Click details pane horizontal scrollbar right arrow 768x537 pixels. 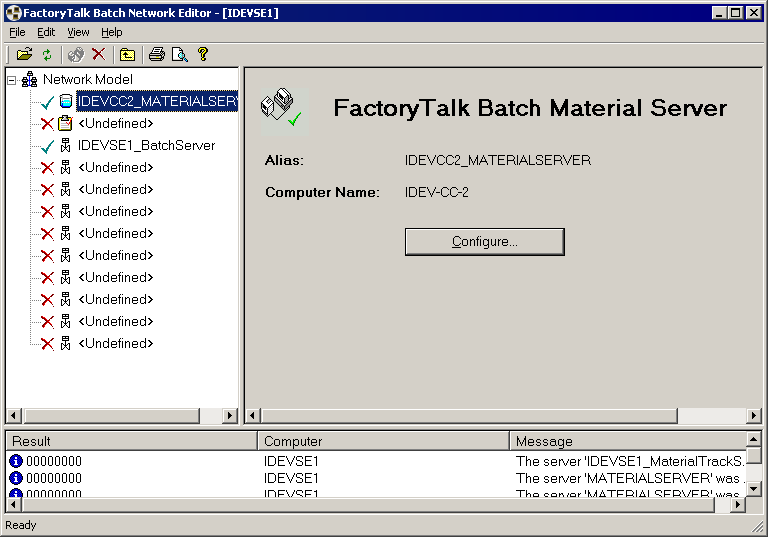[x=753, y=415]
